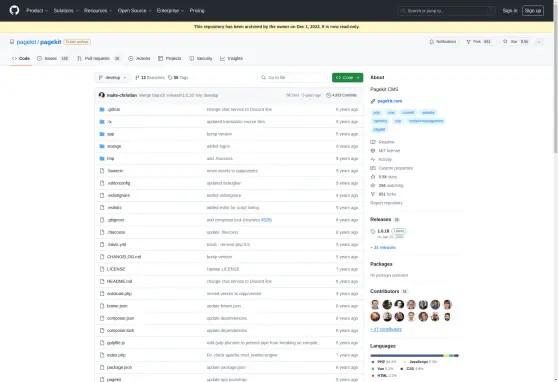Expand the Open Source menu

coord(135,11)
